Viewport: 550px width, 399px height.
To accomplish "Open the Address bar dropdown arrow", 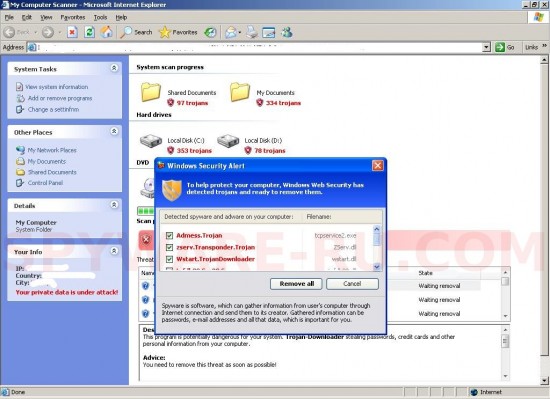I will click(486, 47).
